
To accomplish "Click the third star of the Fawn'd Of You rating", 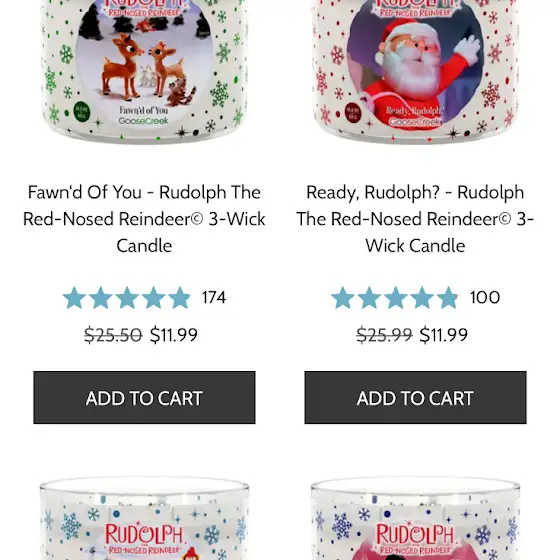I will pos(127,298).
